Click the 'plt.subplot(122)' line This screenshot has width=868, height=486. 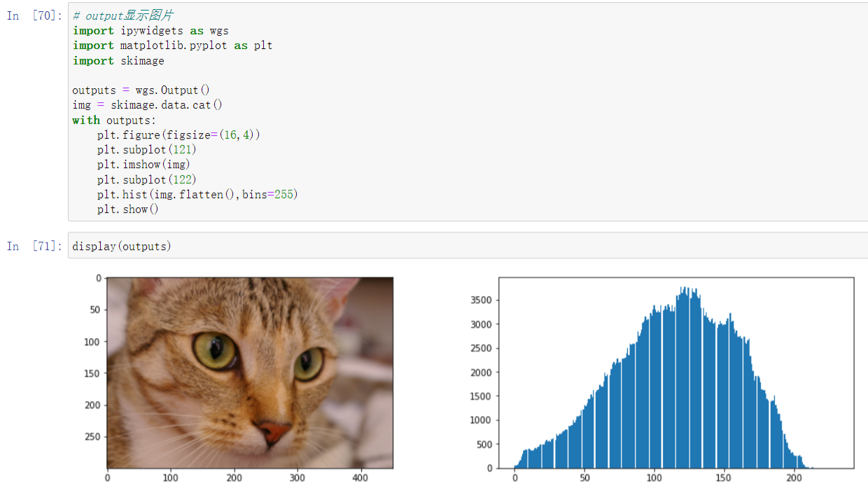(x=147, y=179)
